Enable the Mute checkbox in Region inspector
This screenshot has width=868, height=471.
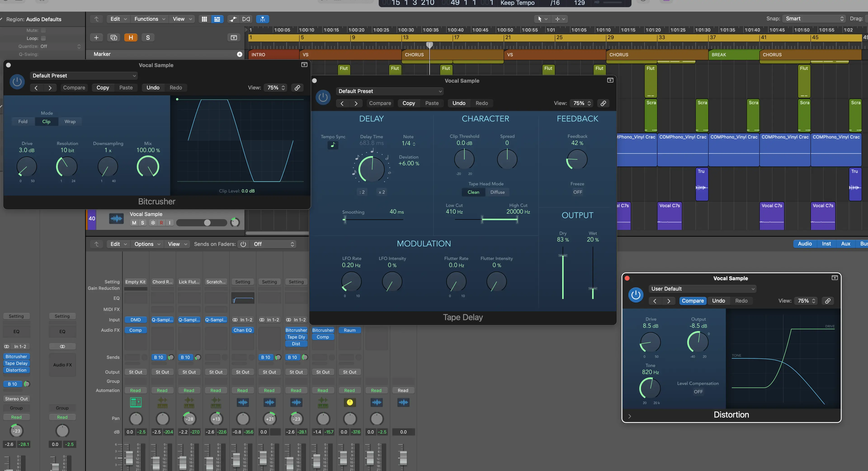click(43, 30)
